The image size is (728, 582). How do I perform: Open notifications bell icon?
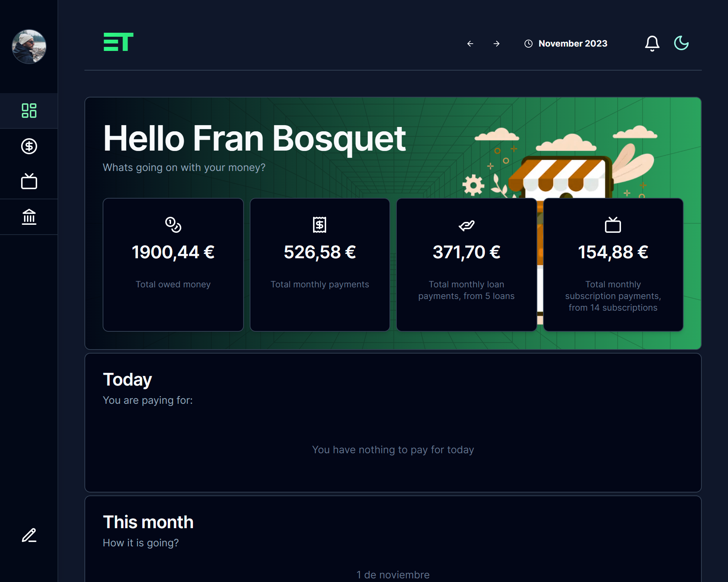(652, 44)
